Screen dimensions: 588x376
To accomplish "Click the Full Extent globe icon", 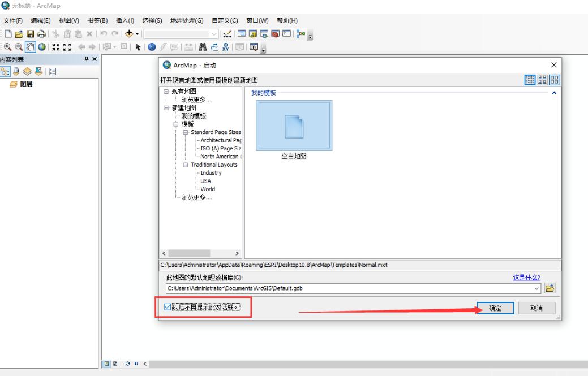I will (42, 47).
